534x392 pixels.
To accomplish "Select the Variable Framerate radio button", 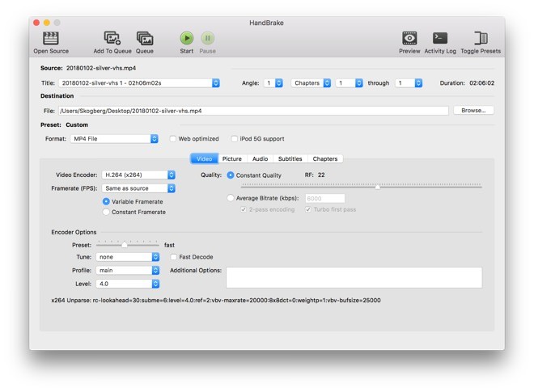I will tap(106, 201).
